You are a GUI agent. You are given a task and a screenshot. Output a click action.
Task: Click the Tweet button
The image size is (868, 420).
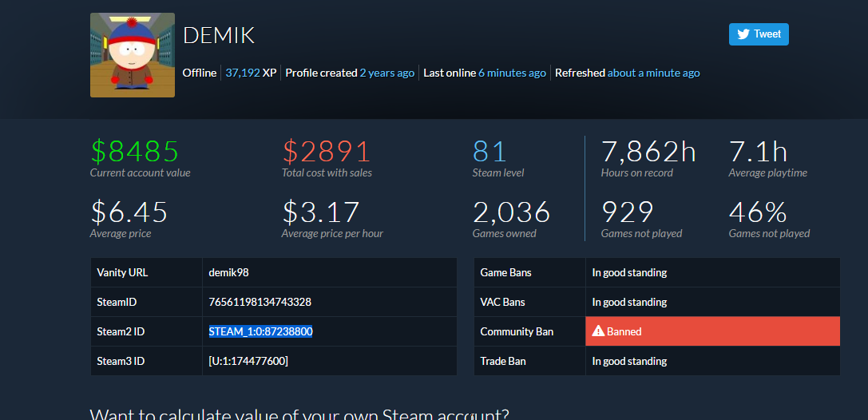tap(759, 34)
